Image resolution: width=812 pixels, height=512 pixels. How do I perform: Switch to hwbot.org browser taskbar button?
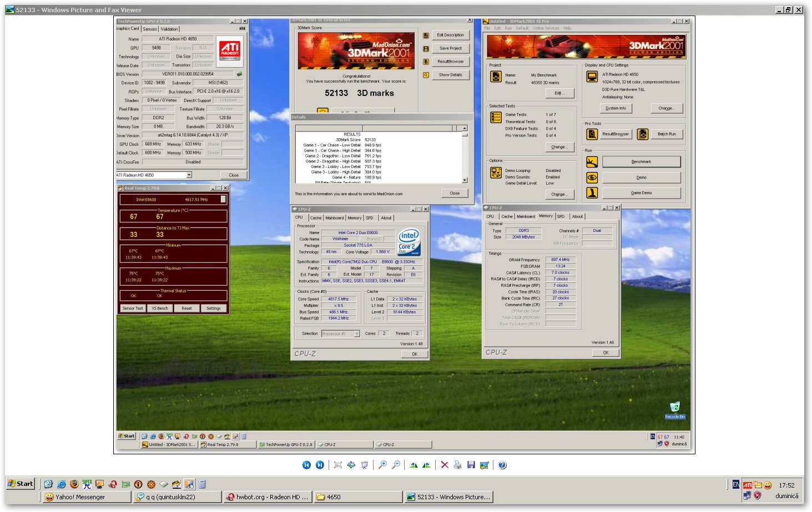[268, 497]
